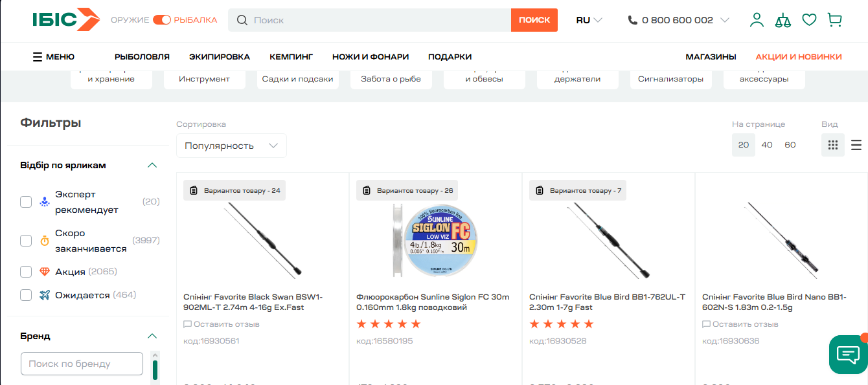Open the Сигнализаторы category

(670, 79)
